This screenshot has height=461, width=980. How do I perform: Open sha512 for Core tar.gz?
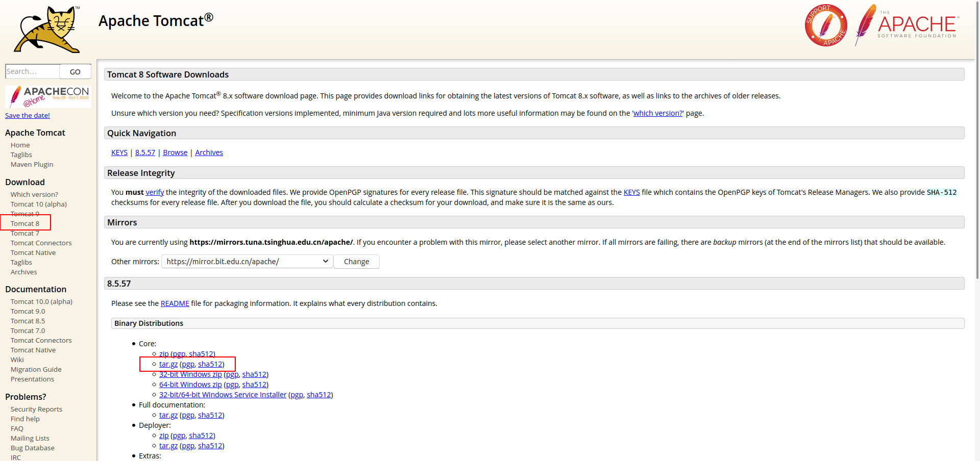[x=210, y=364]
